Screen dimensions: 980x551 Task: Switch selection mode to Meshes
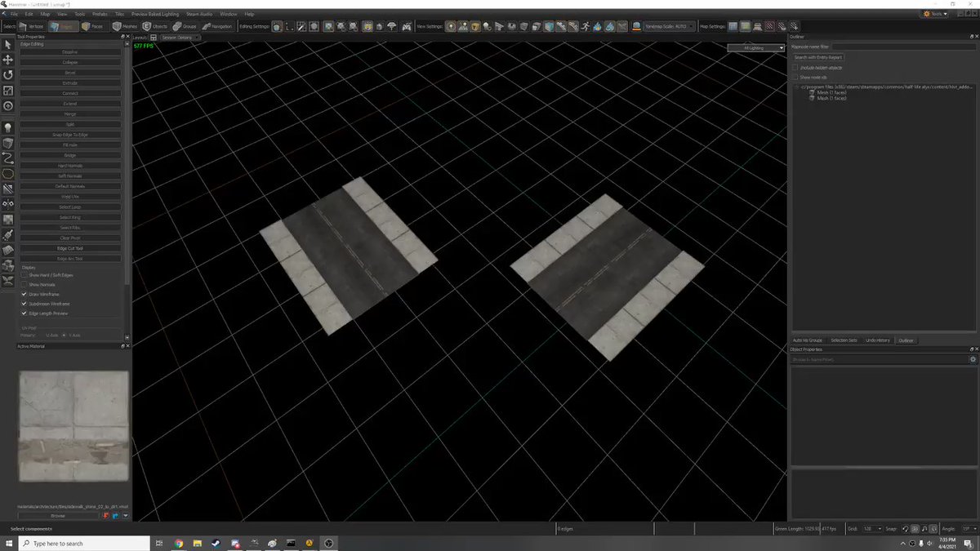(125, 26)
